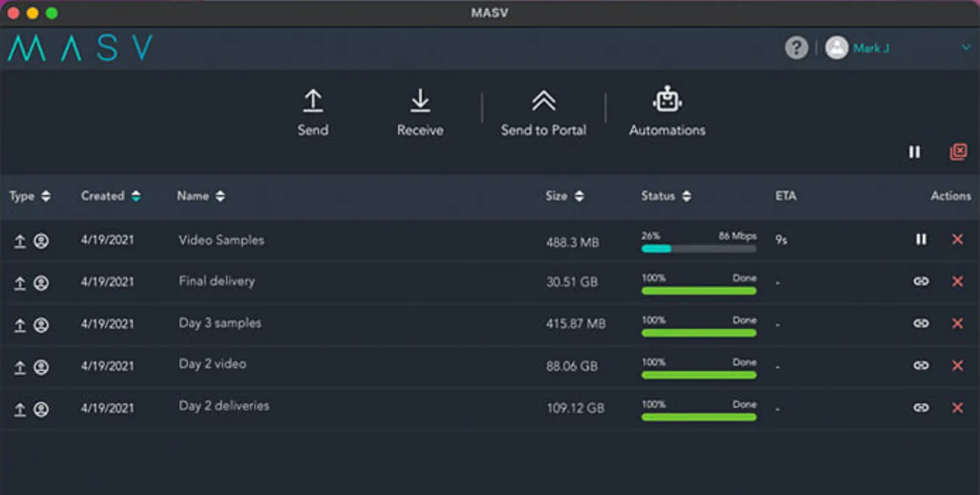Screen dimensions: 980x495
Task: Open the Automations robot tool
Action: click(x=667, y=112)
